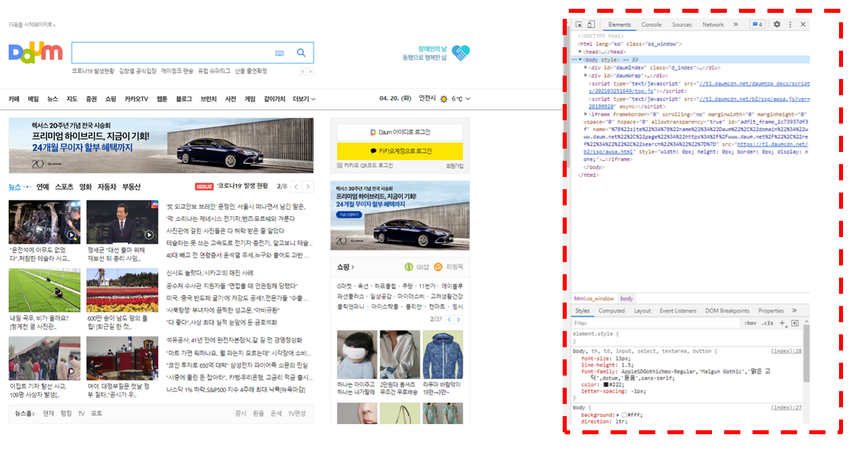The image size is (868, 468).
Task: Open DevTools settings gear
Action: tap(777, 24)
